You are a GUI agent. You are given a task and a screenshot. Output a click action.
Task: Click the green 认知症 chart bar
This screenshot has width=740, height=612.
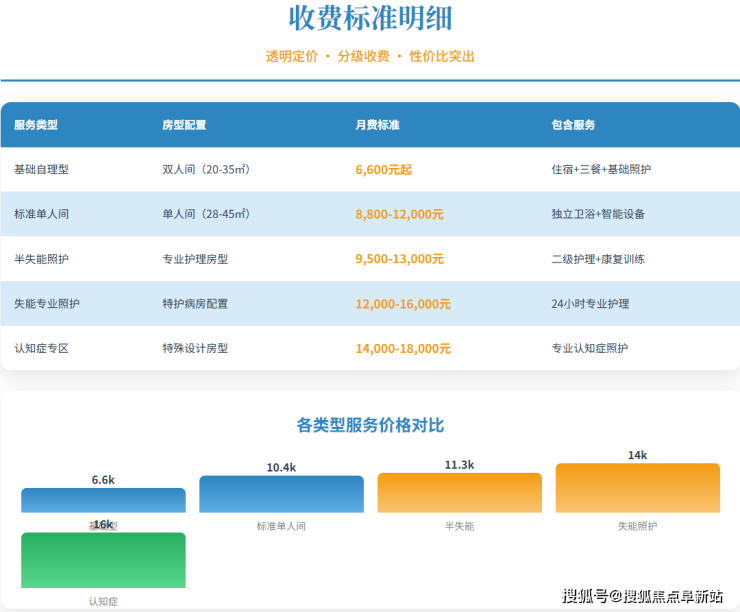coord(103,560)
